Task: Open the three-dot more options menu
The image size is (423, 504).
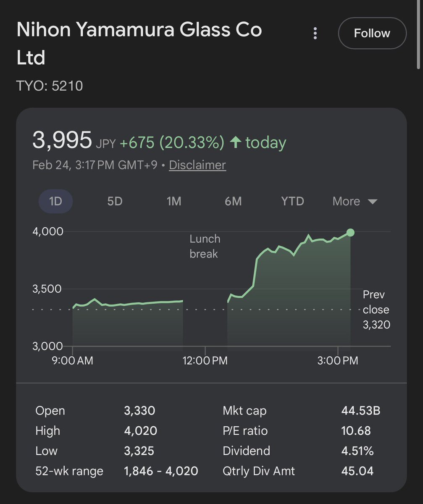Action: point(315,34)
